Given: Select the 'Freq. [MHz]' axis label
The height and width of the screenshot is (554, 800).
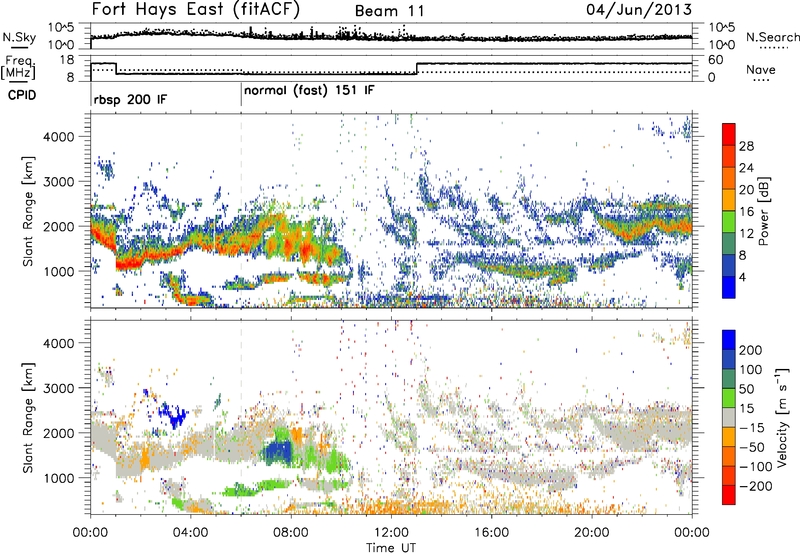Looking at the screenshot, I should pyautogui.click(x=18, y=68).
